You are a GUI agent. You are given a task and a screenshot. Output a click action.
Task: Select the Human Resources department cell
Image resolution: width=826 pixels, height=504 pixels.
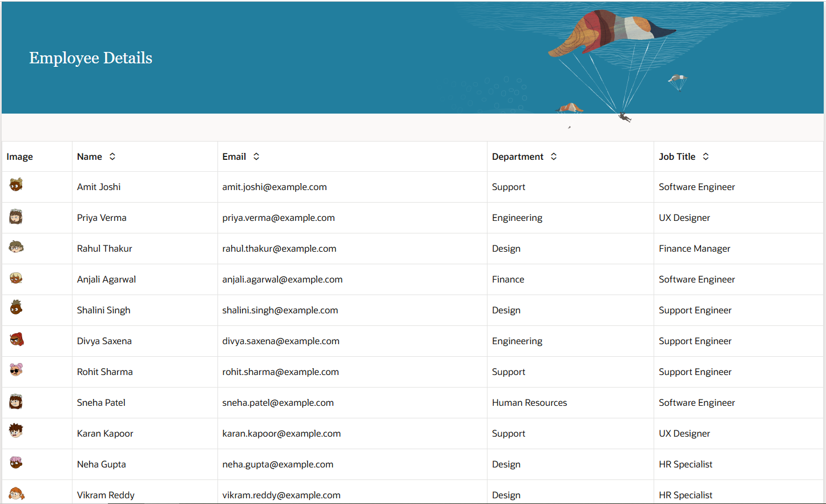coord(529,403)
